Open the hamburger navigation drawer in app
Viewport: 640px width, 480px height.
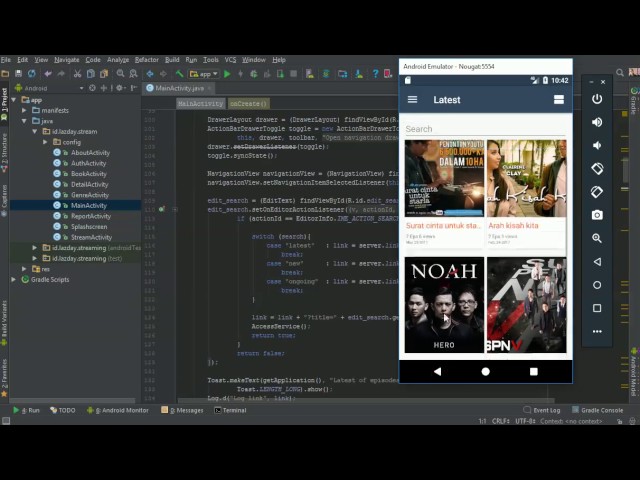(x=412, y=100)
